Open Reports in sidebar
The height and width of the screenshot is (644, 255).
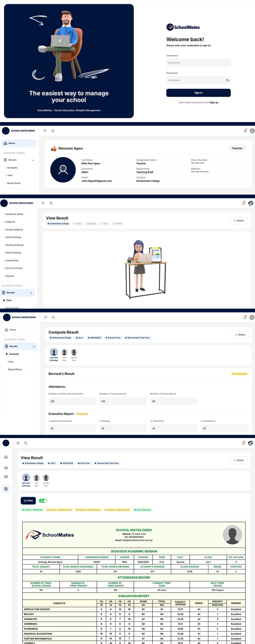pyautogui.click(x=10, y=276)
